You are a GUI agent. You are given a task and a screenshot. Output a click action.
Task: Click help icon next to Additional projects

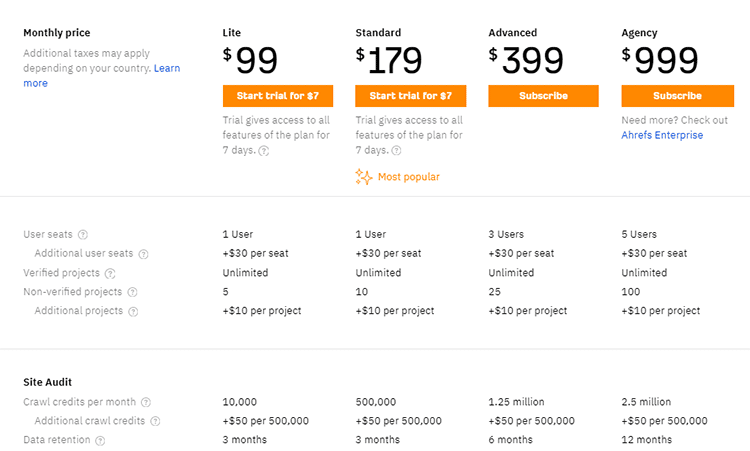tap(134, 311)
